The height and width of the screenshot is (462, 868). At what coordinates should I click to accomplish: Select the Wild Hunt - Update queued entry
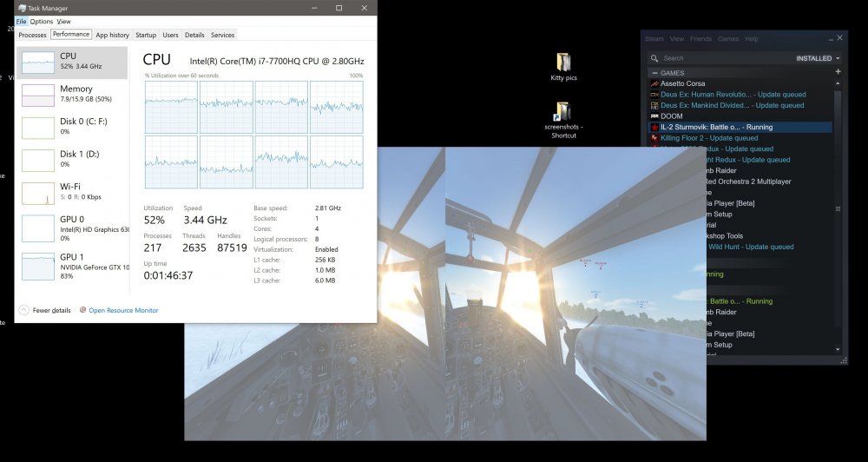[x=751, y=247]
